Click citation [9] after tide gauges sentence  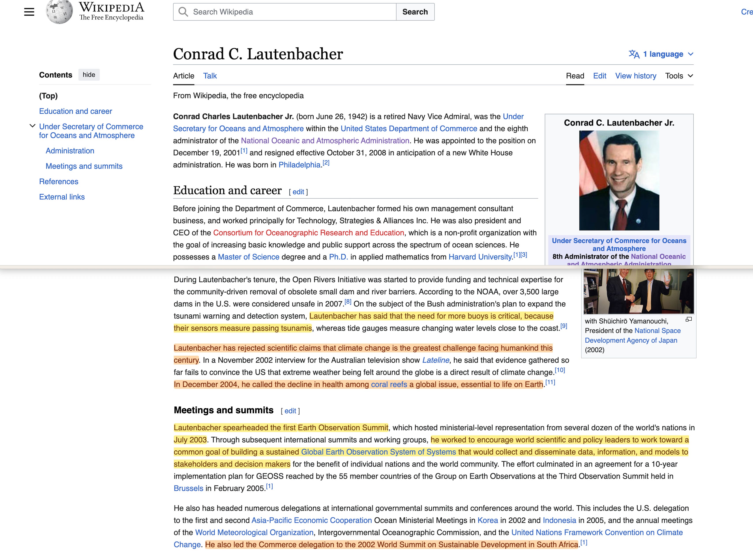pyautogui.click(x=564, y=326)
